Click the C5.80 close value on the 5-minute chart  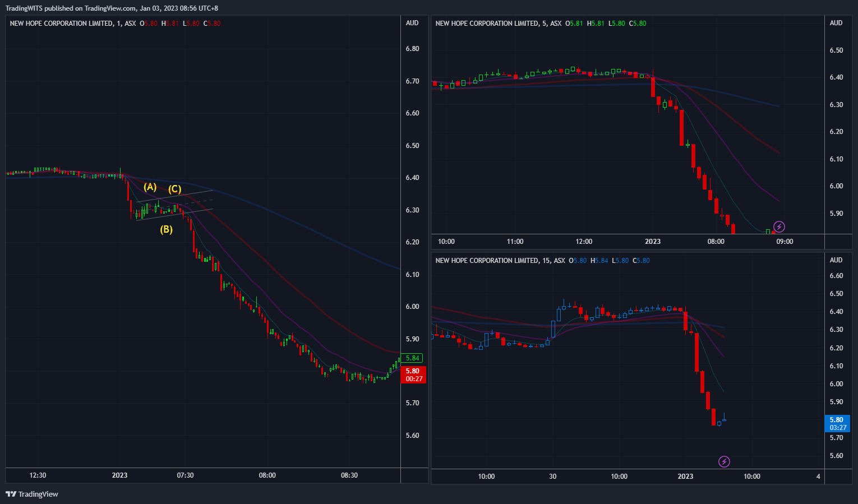point(638,24)
